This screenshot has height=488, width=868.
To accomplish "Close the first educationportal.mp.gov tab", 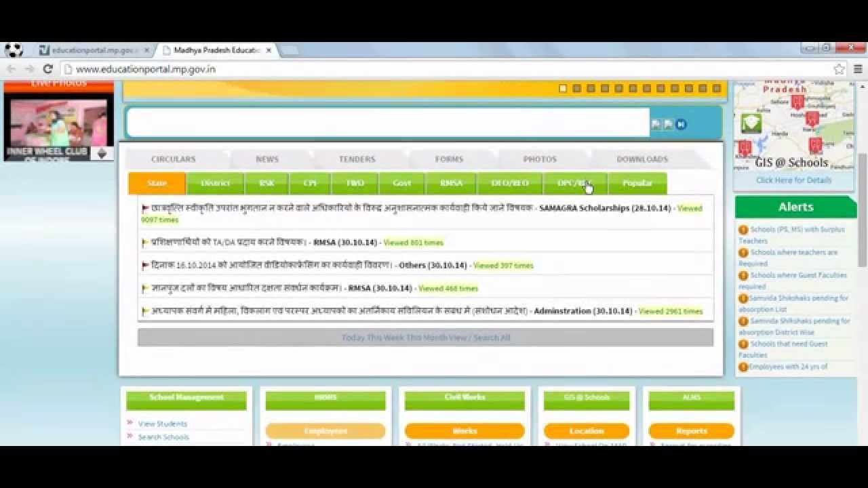I will pos(146,50).
